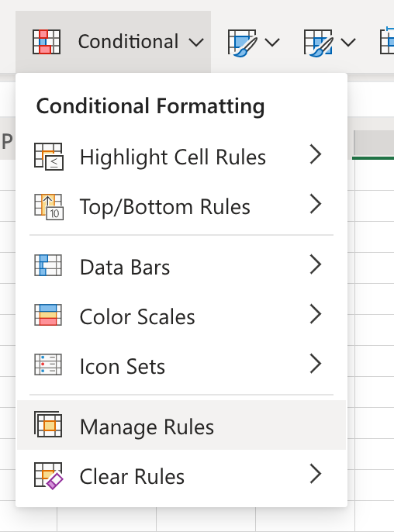Click the Conditional formatting grid icon
This screenshot has width=394, height=532.
tap(47, 42)
